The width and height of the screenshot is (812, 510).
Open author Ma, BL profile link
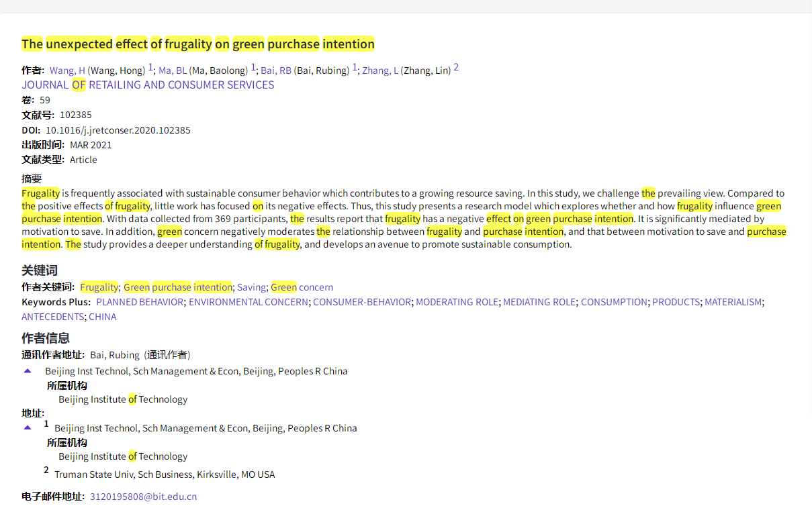click(x=173, y=70)
